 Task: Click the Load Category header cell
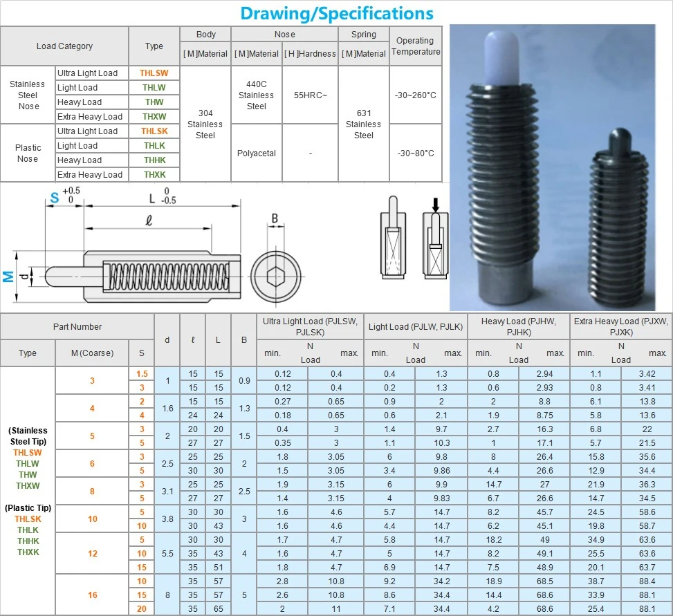point(64,46)
